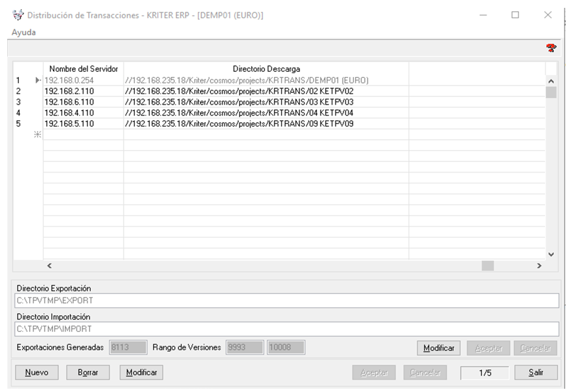Image resolution: width=569 pixels, height=392 pixels.
Task: Click the KRITER app icon in title bar
Action: click(x=18, y=15)
